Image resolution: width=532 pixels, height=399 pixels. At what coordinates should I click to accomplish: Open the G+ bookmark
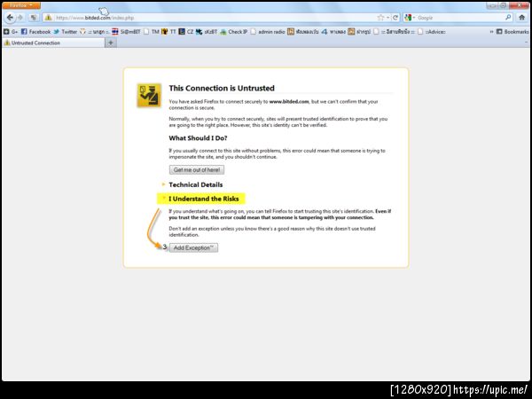click(11, 32)
